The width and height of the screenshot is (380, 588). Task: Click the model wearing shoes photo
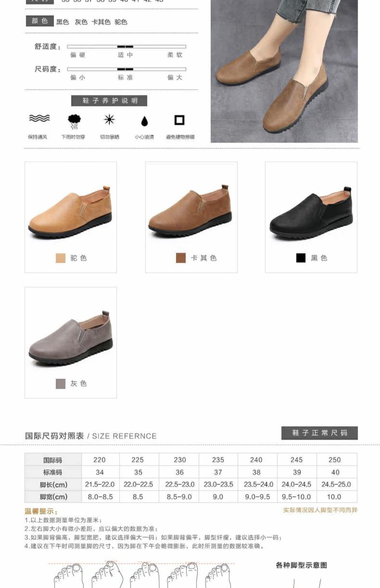coord(284,71)
